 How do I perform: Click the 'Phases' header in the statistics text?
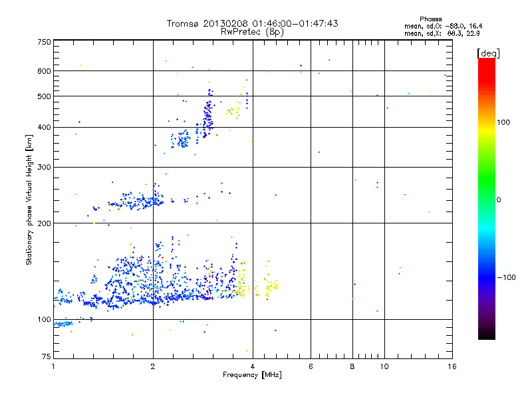tap(430, 19)
